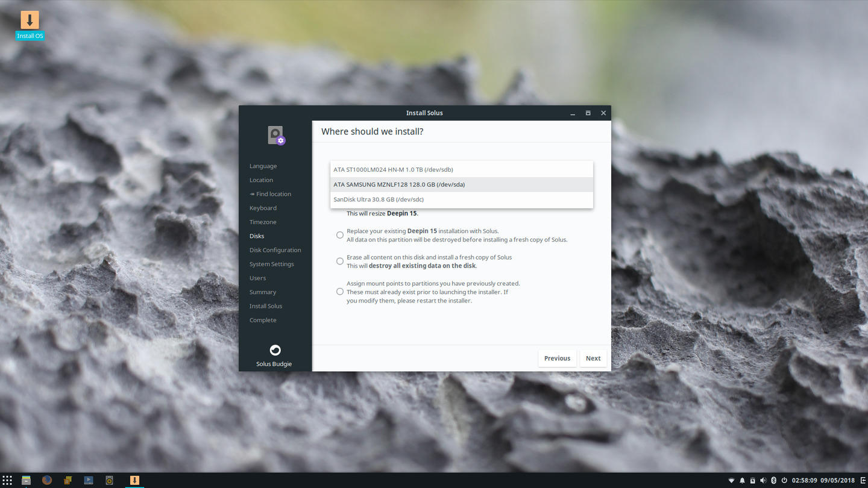Launch the file manager from the panel
This screenshot has width=868, height=488.
click(26, 480)
